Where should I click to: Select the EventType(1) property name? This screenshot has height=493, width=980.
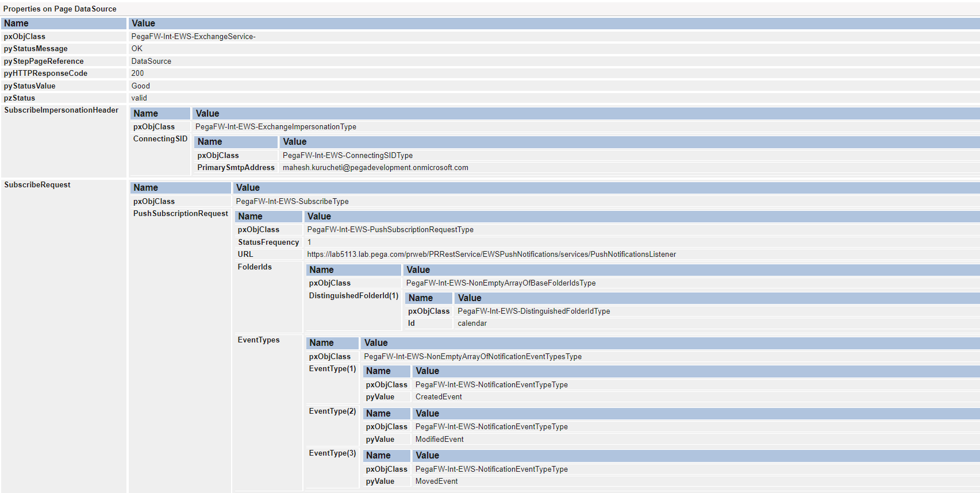click(332, 369)
